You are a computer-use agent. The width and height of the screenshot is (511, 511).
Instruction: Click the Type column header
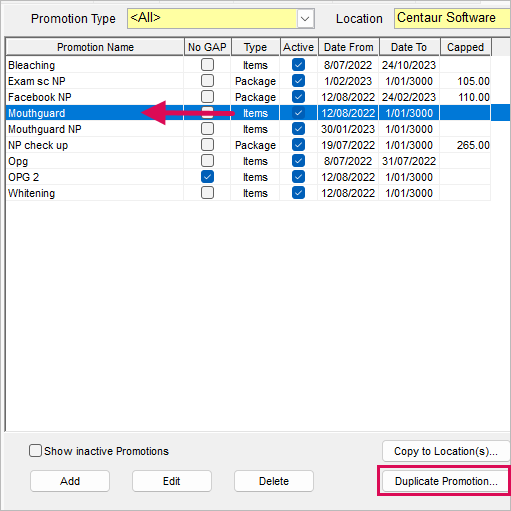click(255, 47)
